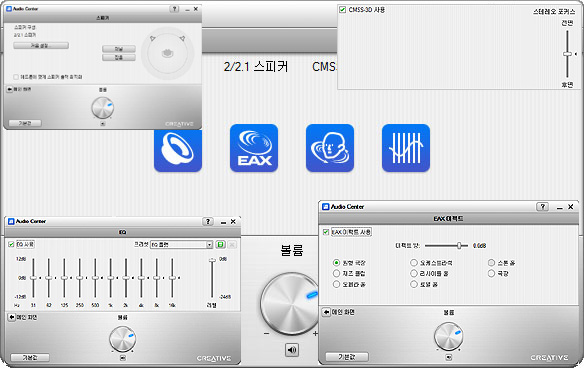Click the listener head in speaker diagram
584x368 pixels.
pyautogui.click(x=168, y=53)
